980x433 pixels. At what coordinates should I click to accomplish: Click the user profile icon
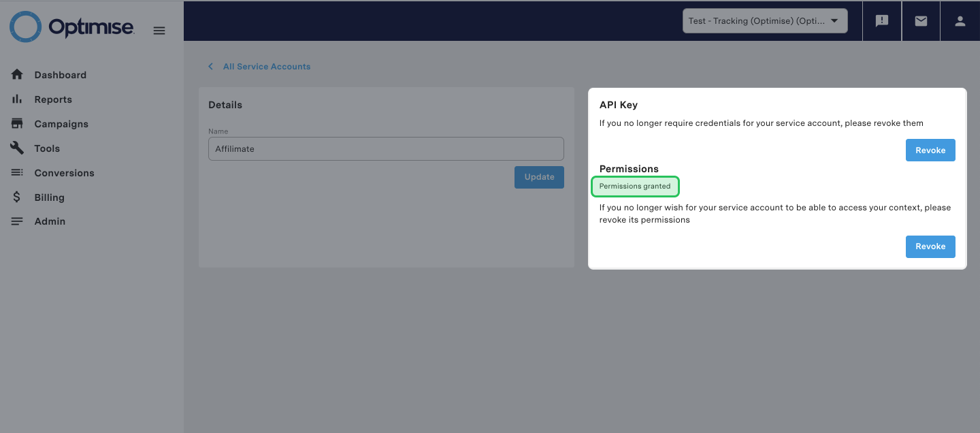coord(960,20)
